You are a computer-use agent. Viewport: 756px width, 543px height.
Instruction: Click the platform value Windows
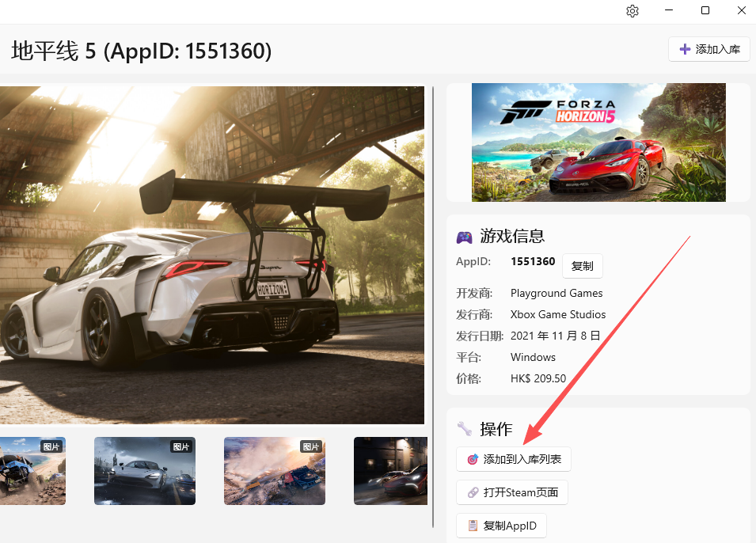533,357
